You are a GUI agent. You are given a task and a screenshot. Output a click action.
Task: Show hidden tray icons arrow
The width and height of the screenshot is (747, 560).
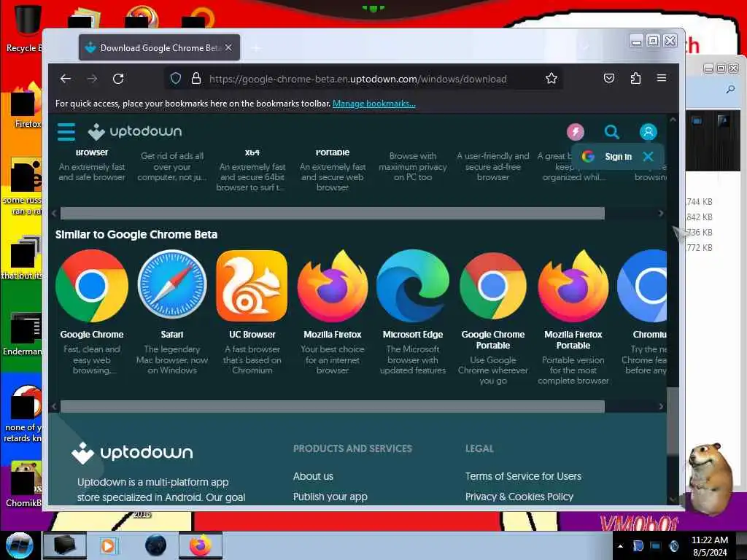(620, 546)
